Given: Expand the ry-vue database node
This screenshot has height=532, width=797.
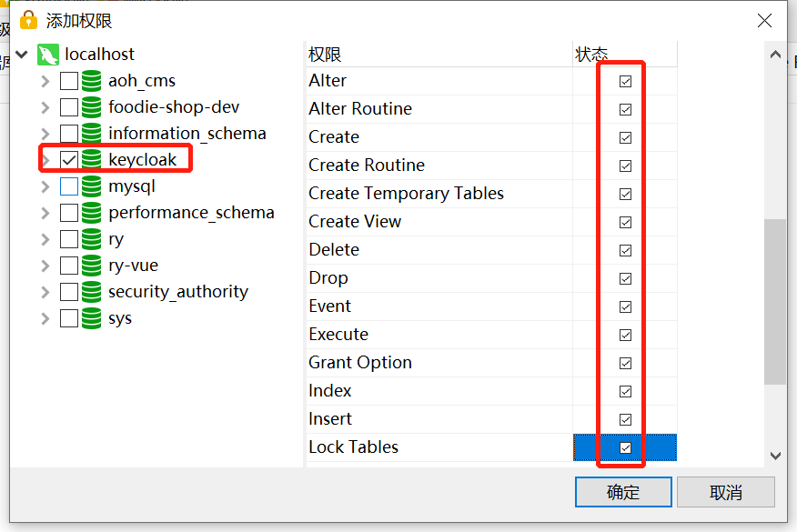Looking at the screenshot, I should 45,266.
